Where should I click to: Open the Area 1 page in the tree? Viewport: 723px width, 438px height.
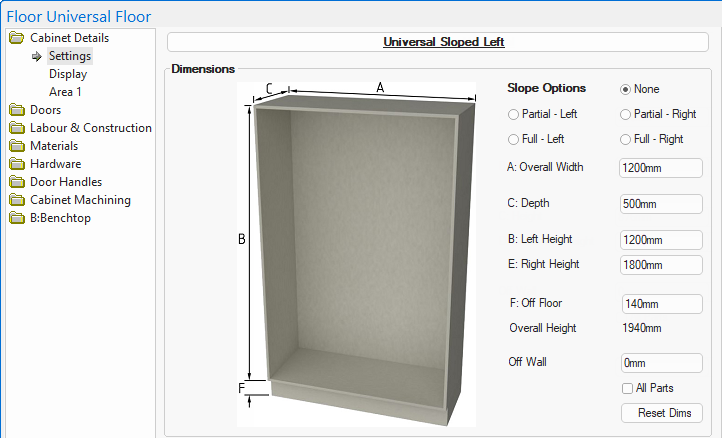65,92
